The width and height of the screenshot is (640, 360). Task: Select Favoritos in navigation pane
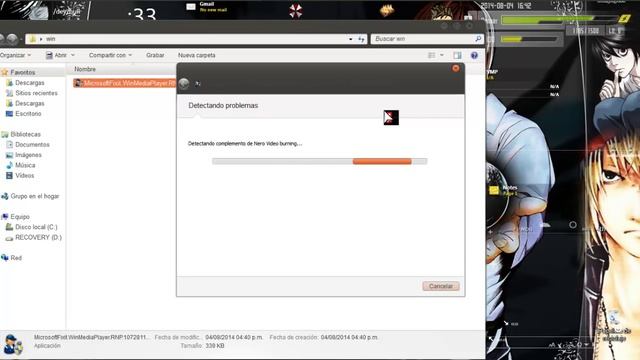coord(22,72)
